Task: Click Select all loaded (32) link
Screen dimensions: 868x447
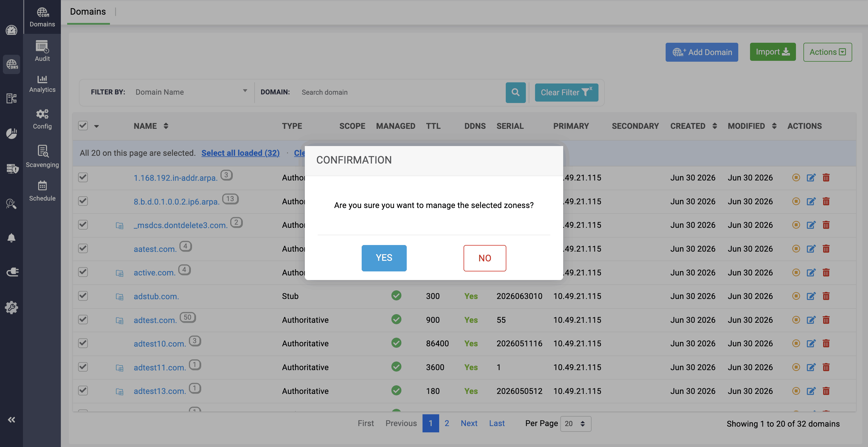Action: coord(241,153)
